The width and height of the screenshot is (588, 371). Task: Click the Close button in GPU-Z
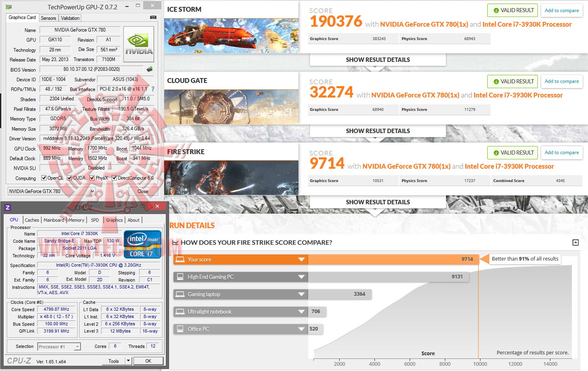tap(143, 191)
